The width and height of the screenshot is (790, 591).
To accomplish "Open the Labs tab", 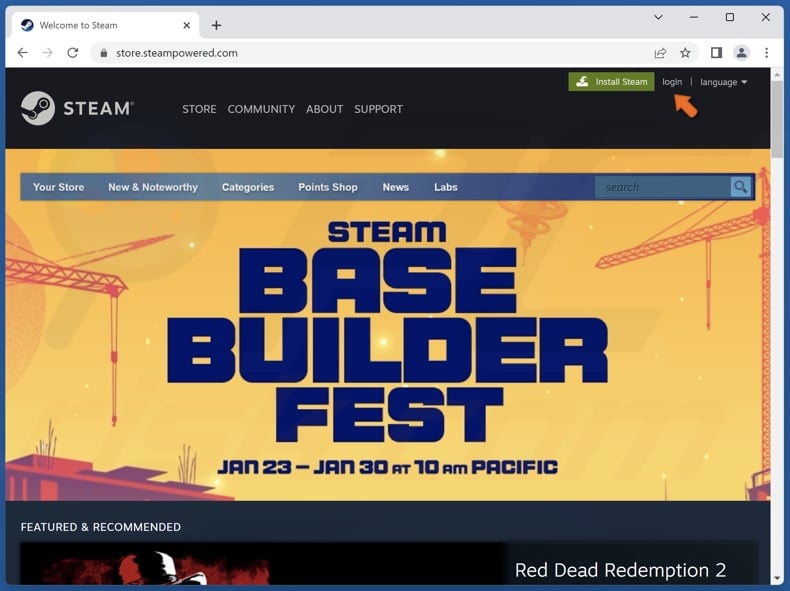I will pos(446,187).
